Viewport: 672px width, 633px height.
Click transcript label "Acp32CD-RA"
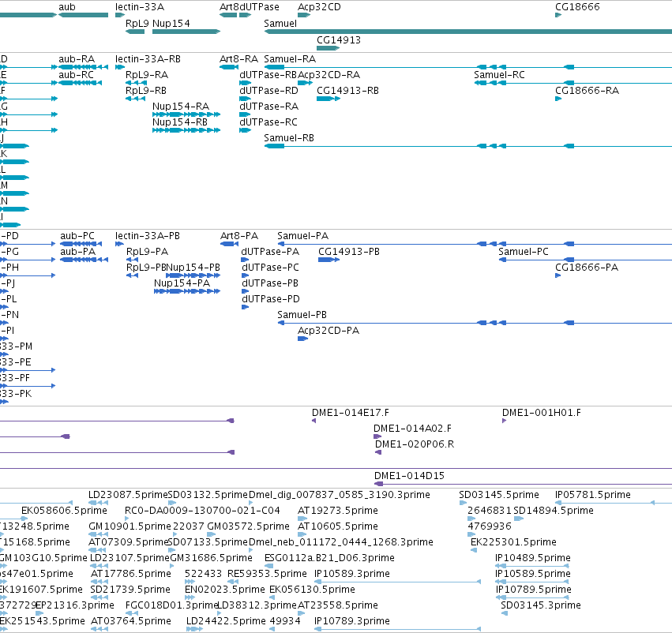[329, 74]
